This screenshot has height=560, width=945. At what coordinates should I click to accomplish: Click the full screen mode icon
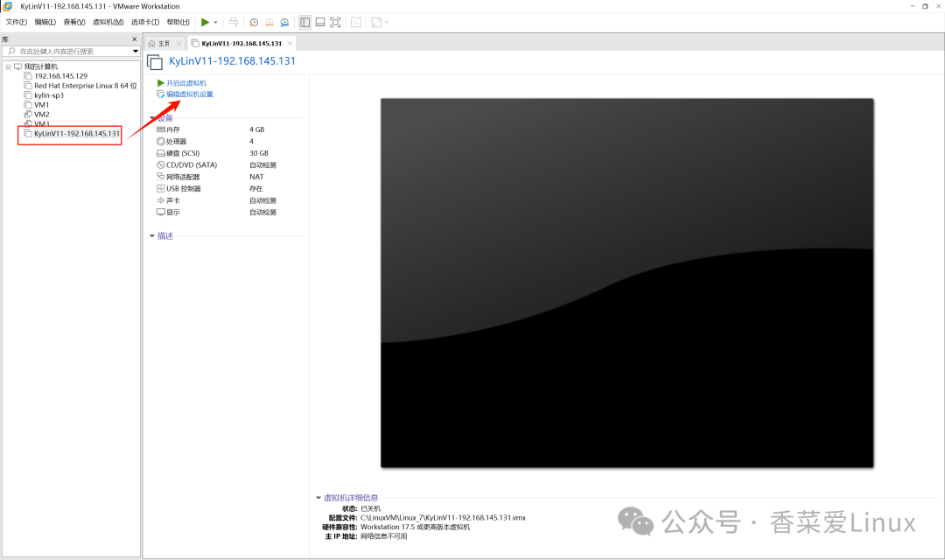point(336,22)
